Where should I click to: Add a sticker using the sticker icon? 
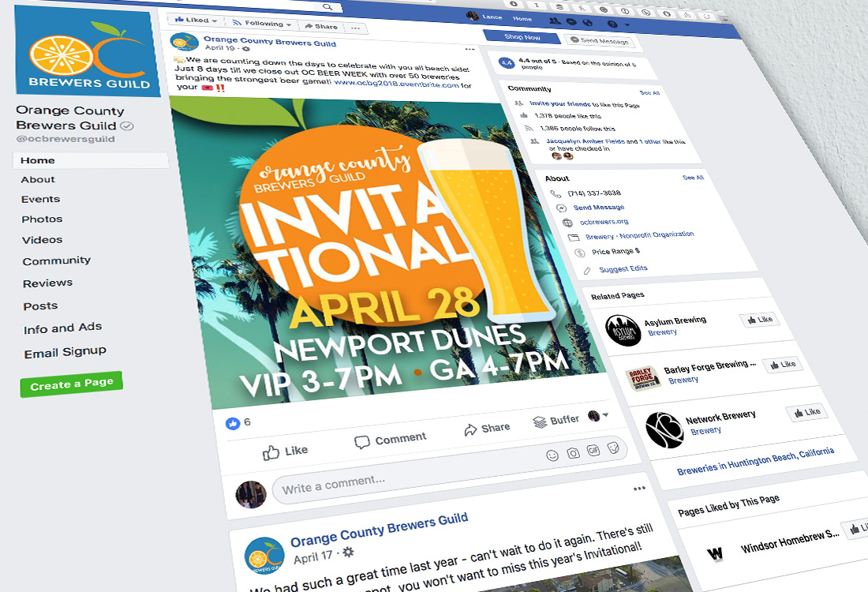click(x=613, y=447)
